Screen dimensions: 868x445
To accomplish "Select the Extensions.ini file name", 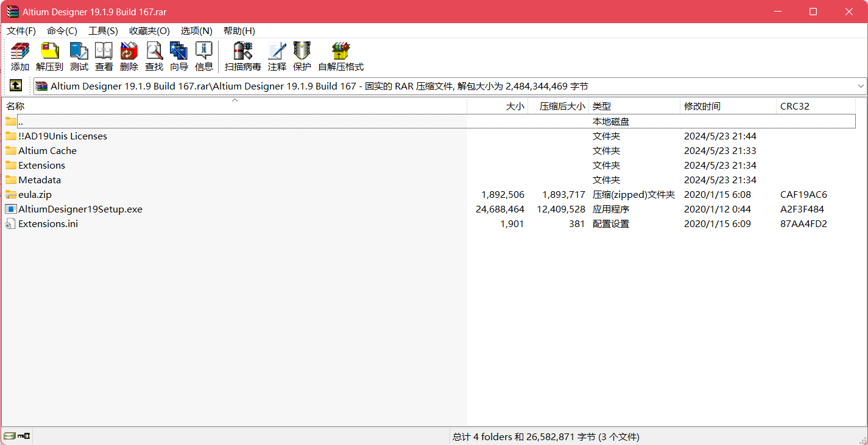I will (x=48, y=223).
